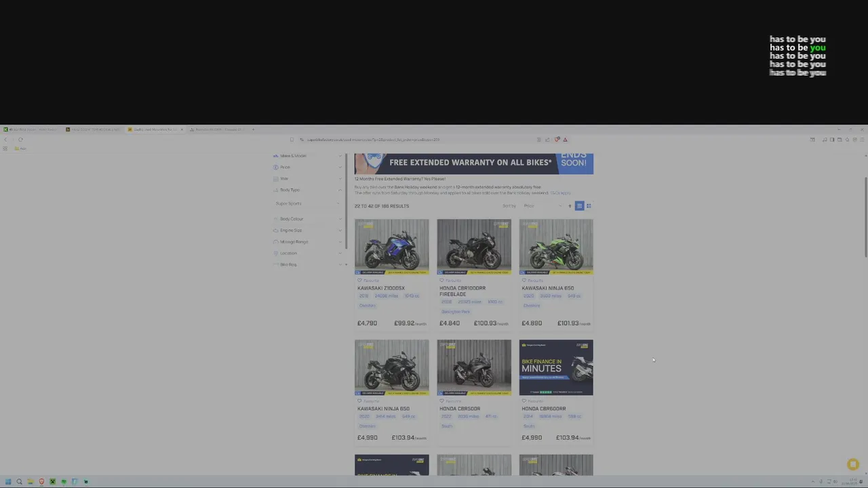Open Honda CBR1000RR Fireblade listing title
Image resolution: width=868 pixels, height=488 pixels.
pyautogui.click(x=462, y=291)
